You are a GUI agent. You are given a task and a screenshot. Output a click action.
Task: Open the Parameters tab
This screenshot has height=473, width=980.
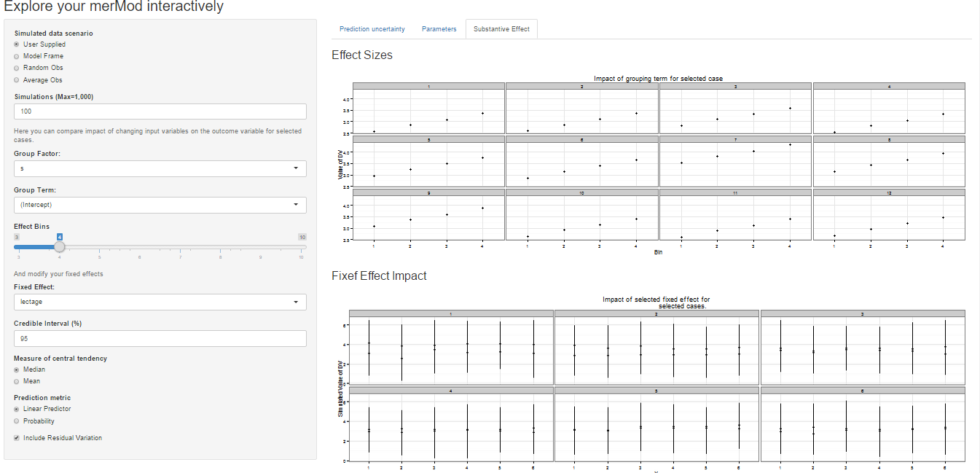pyautogui.click(x=439, y=29)
